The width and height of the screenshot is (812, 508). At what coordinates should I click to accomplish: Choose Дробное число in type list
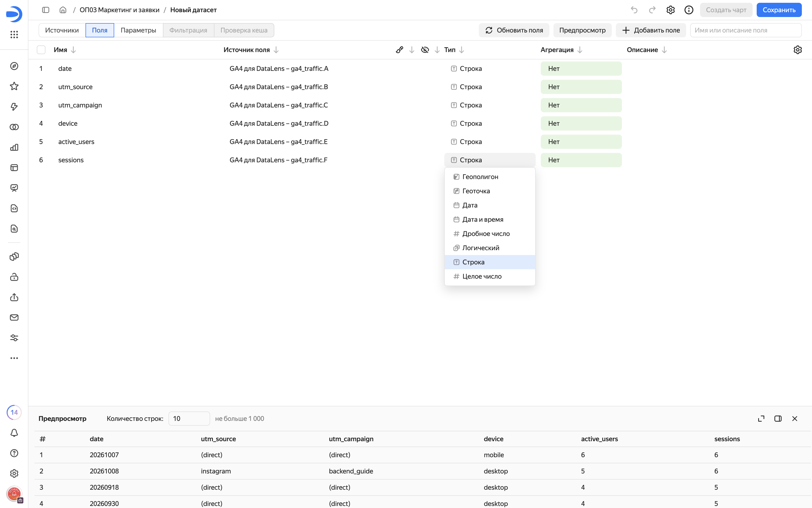point(489,234)
